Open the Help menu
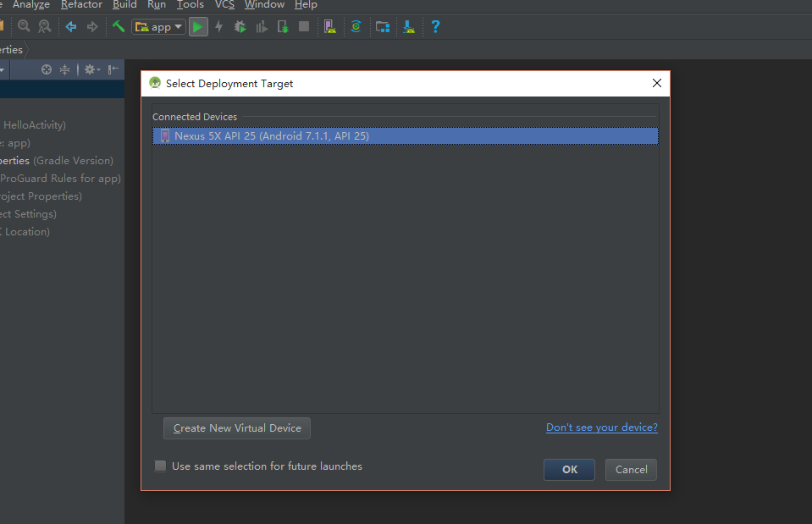The width and height of the screenshot is (812, 524). tap(306, 5)
